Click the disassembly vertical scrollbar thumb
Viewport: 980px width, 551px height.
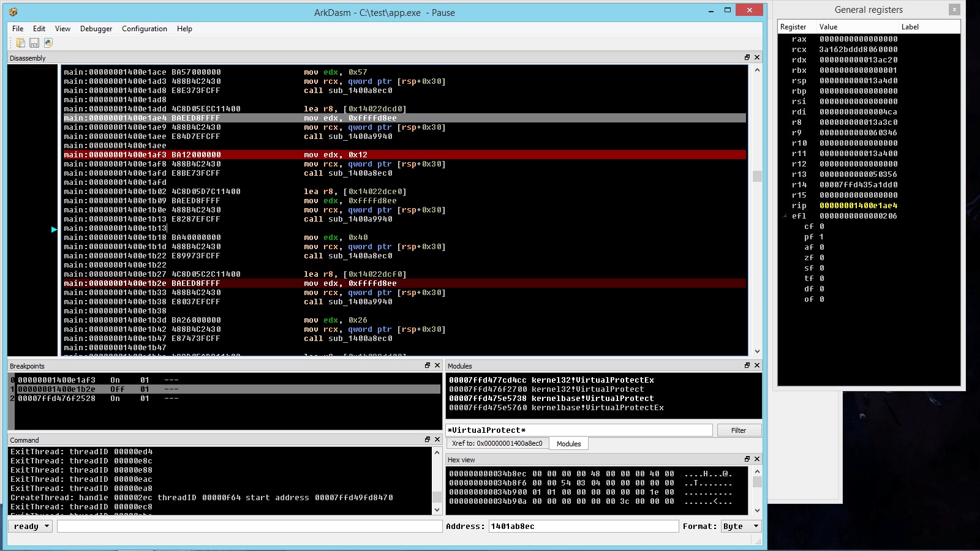[x=757, y=176]
